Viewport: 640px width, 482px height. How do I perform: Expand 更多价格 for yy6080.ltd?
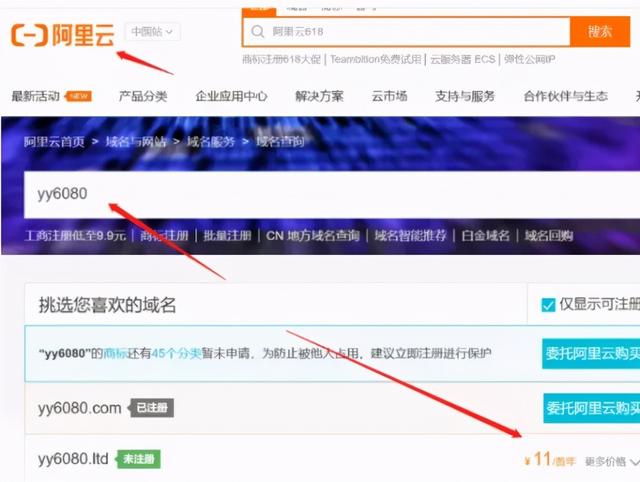(x=611, y=461)
